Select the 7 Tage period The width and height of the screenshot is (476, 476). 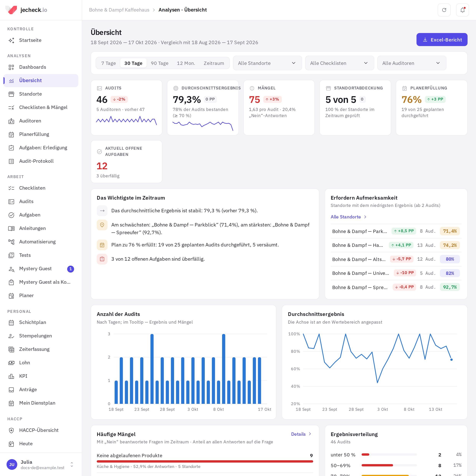(108, 63)
